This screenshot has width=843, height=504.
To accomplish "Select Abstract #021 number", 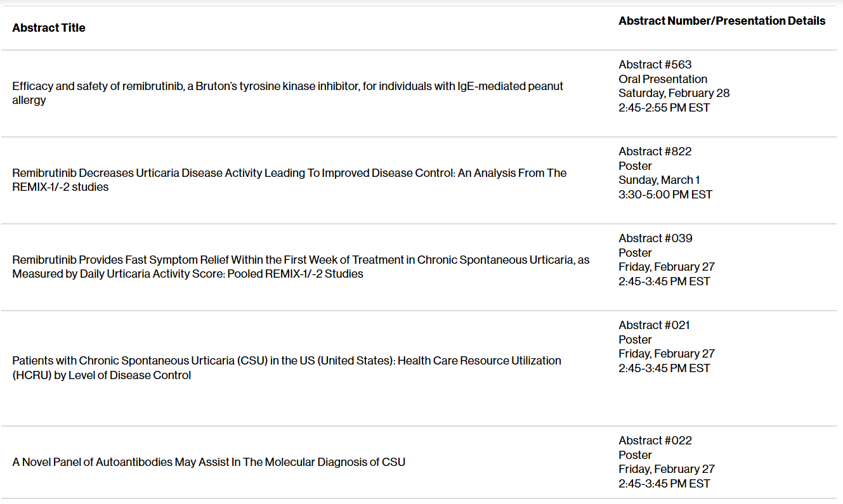I will tap(654, 325).
